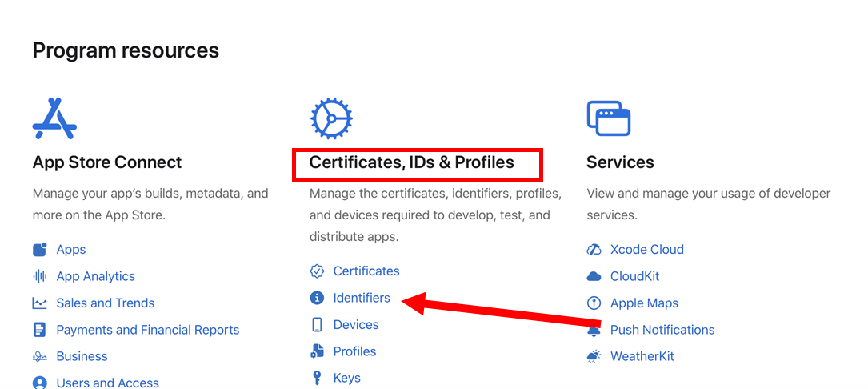The width and height of the screenshot is (868, 389).
Task: Open the App Analytics link
Action: 95,276
